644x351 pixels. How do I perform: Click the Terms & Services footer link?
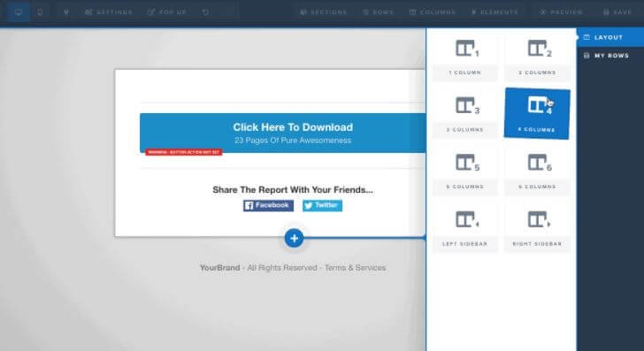tap(356, 268)
